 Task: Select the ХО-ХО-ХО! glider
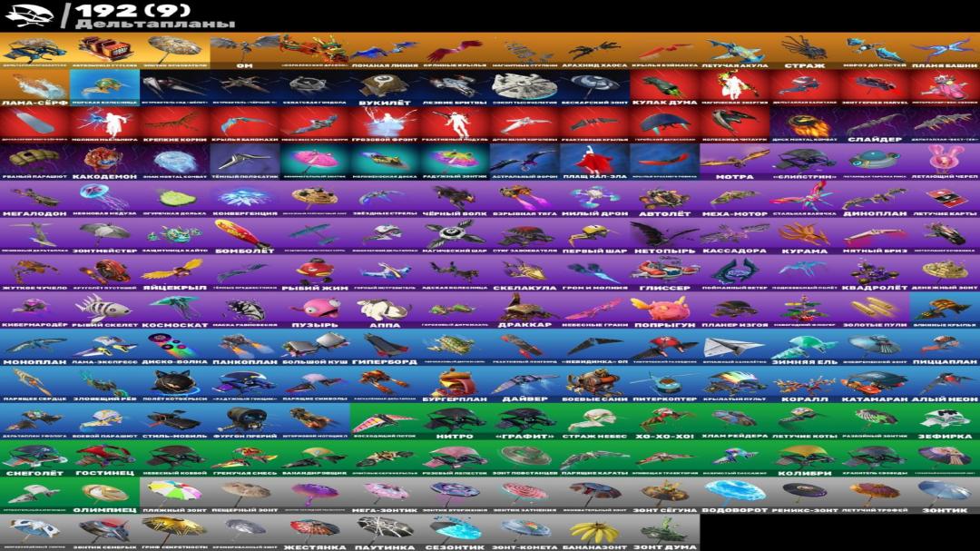click(x=665, y=421)
